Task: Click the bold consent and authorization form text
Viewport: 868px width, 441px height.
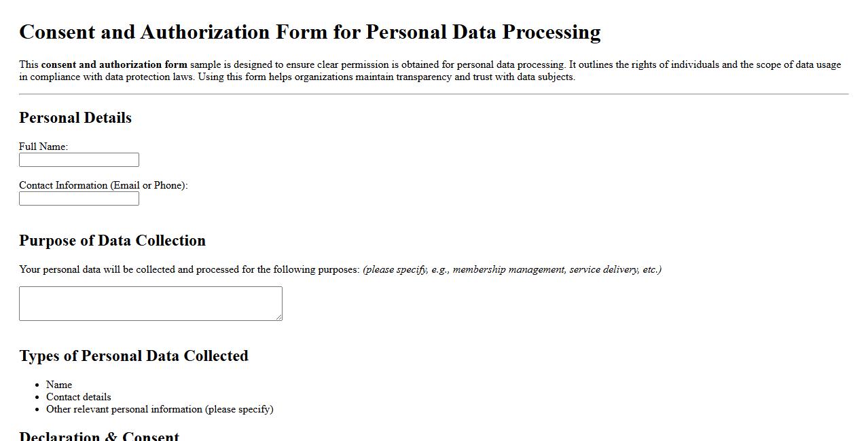Action: [x=113, y=64]
